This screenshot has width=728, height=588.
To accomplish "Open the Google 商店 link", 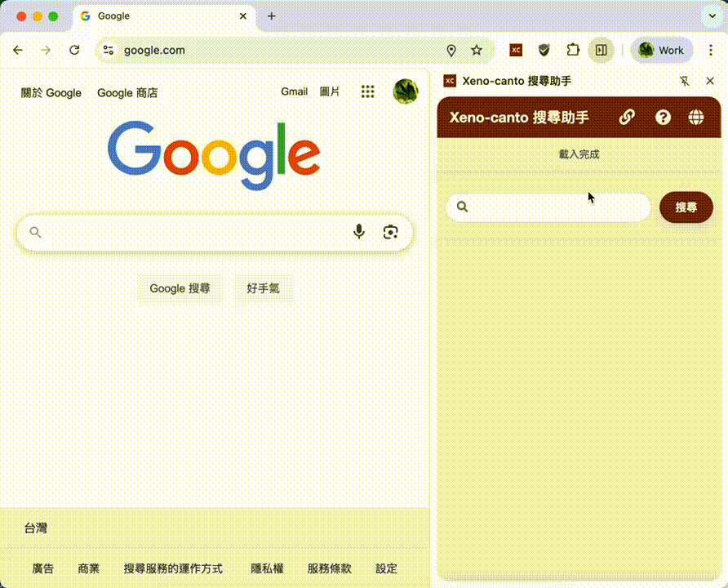I will 127,93.
